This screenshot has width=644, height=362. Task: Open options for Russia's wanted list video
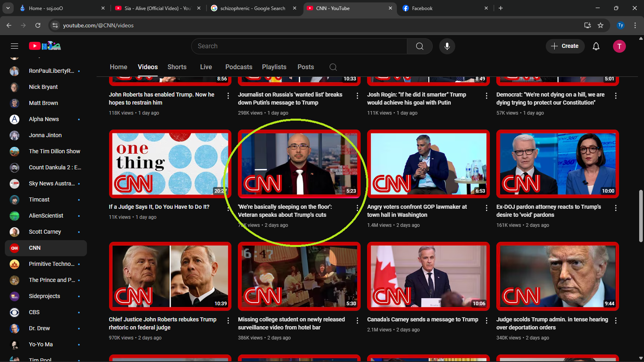tap(357, 96)
